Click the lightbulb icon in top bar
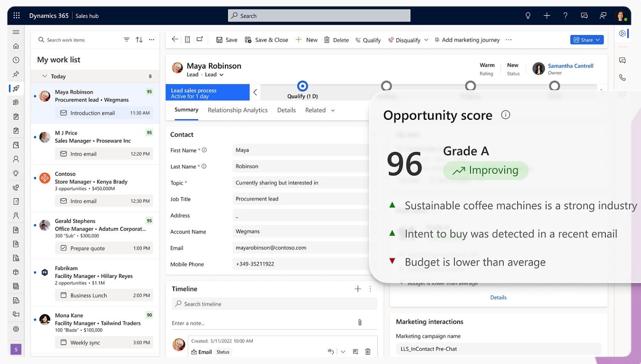 coord(528,16)
